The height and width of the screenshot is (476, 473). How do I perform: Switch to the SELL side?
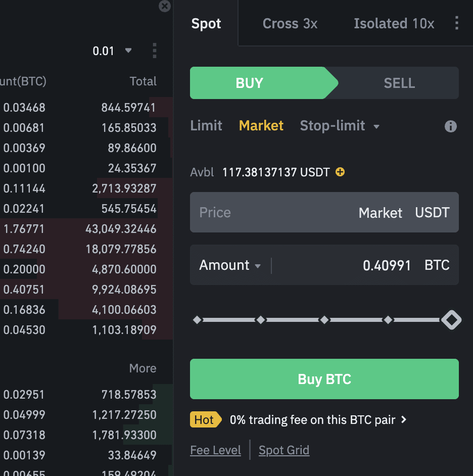tap(399, 83)
